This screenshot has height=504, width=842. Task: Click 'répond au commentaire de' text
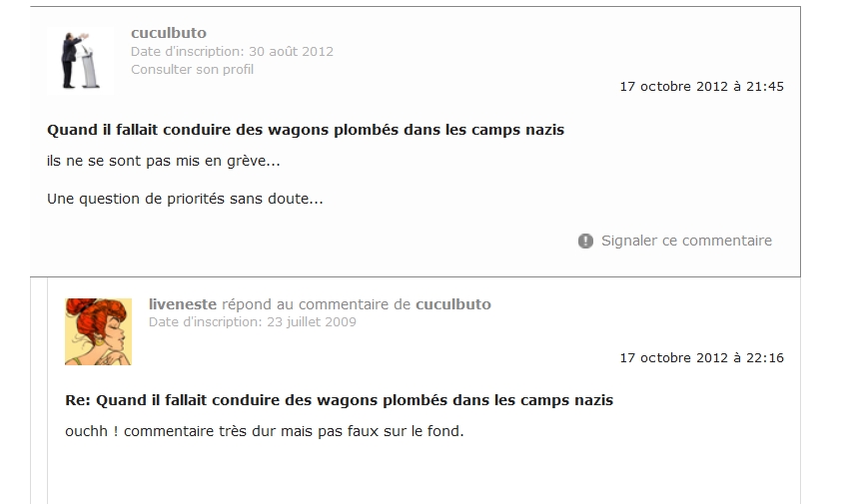(x=316, y=304)
